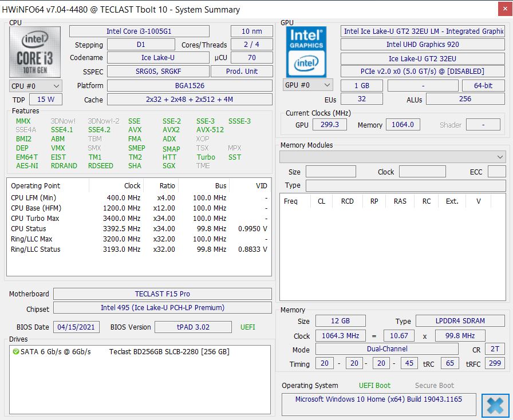Click the GPU memory 1 GB field
The image size is (513, 420).
point(362,86)
